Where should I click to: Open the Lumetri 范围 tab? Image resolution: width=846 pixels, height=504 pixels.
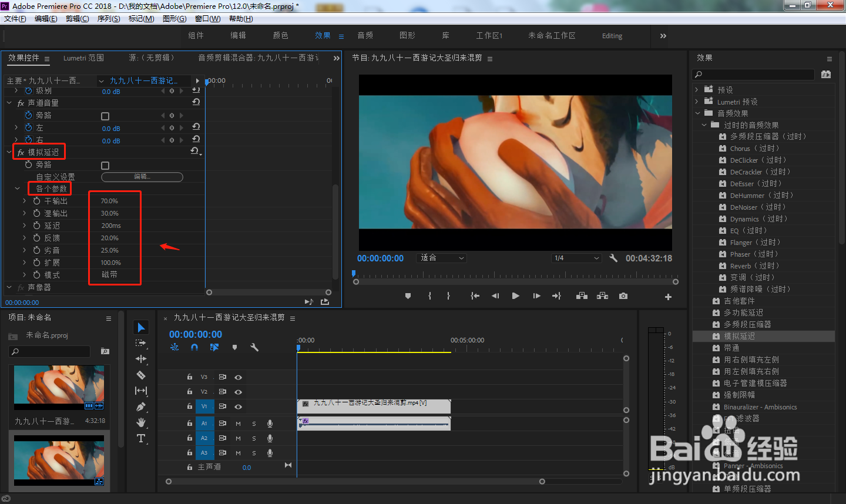point(83,58)
